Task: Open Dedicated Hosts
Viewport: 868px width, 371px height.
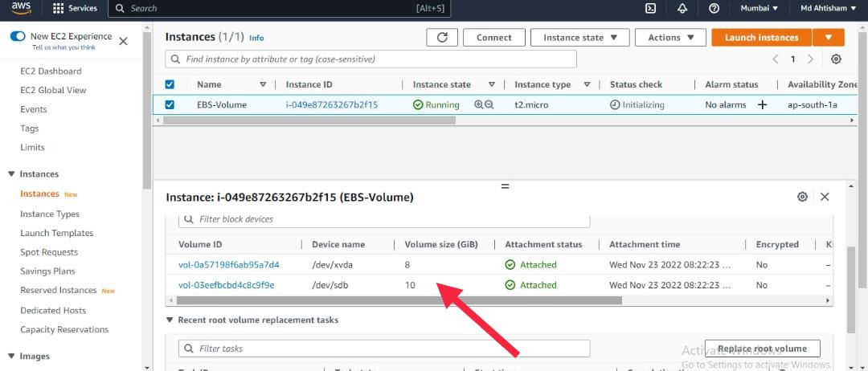Action: click(x=53, y=311)
